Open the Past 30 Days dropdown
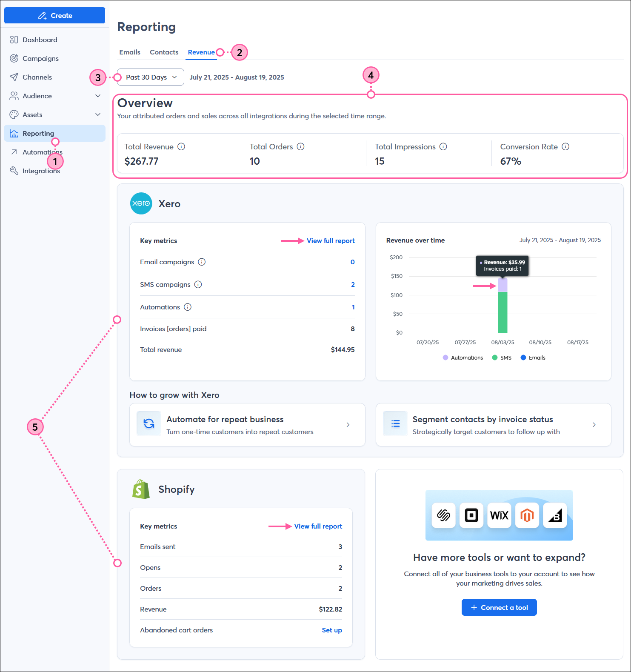The height and width of the screenshot is (672, 631). click(x=151, y=77)
